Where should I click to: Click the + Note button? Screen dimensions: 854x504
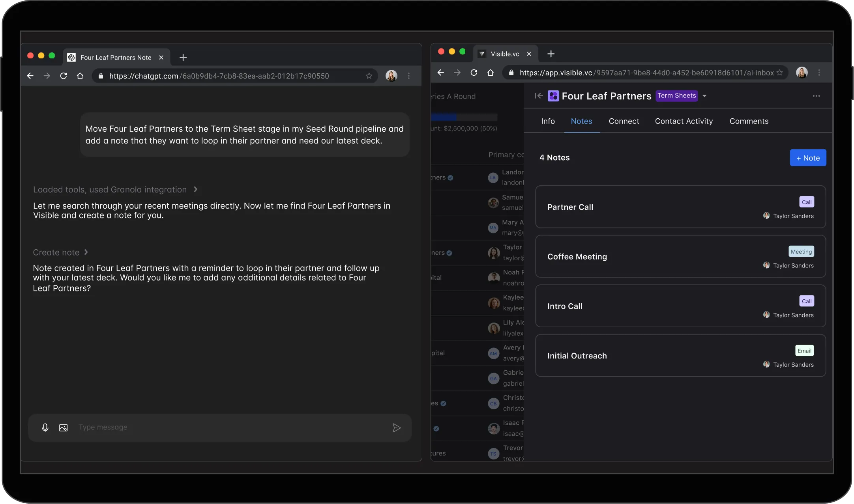808,158
